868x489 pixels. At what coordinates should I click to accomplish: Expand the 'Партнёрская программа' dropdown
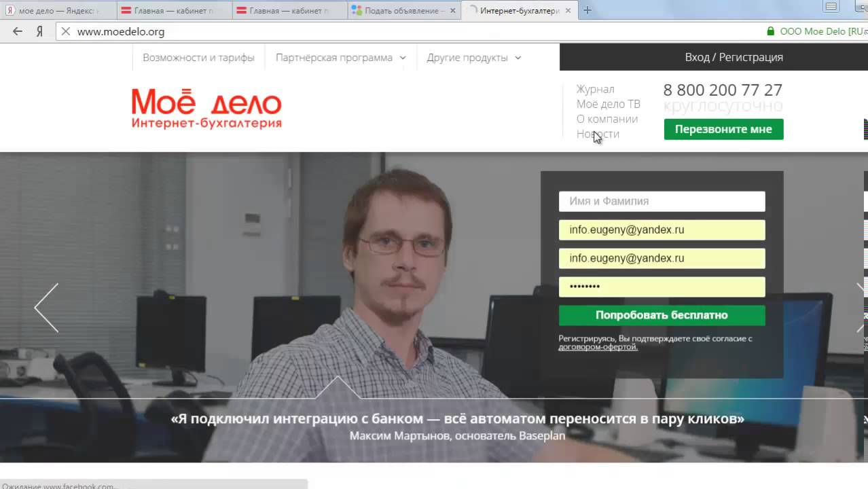pyautogui.click(x=340, y=58)
